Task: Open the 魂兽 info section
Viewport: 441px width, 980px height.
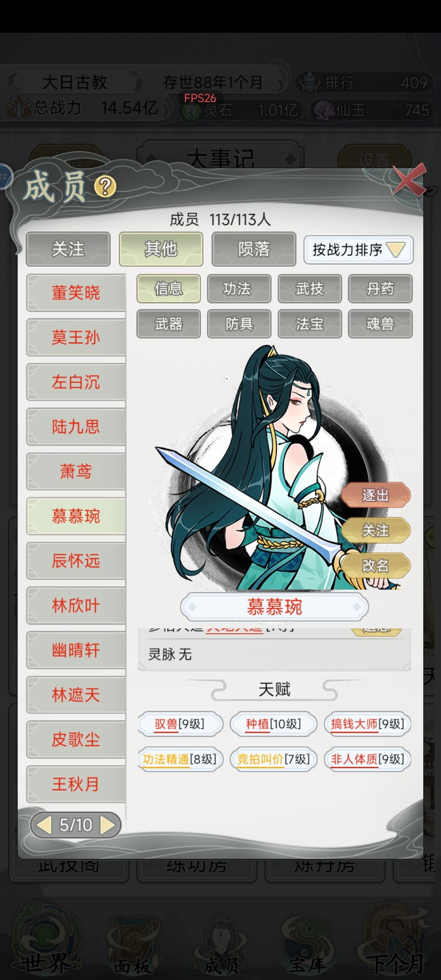Action: click(x=380, y=324)
